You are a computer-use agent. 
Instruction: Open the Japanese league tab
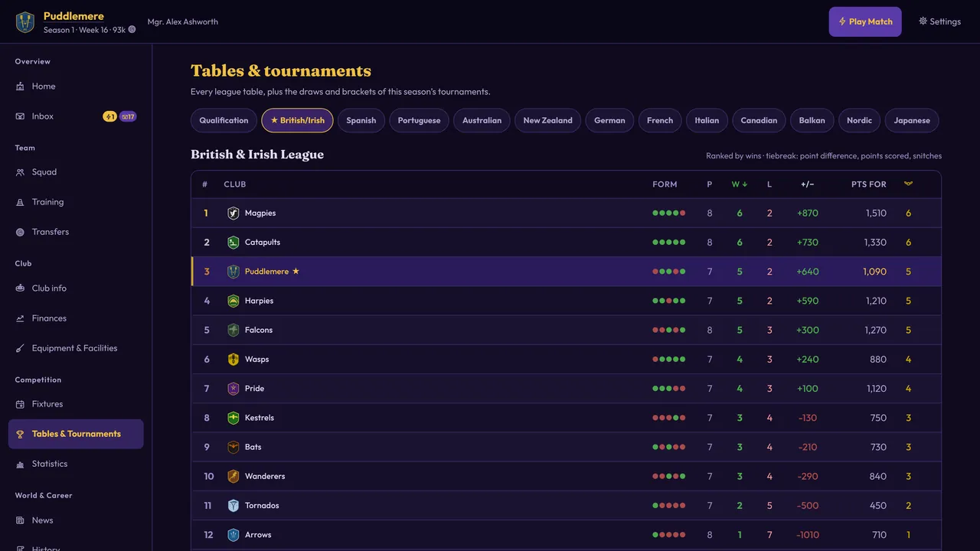[x=912, y=120]
